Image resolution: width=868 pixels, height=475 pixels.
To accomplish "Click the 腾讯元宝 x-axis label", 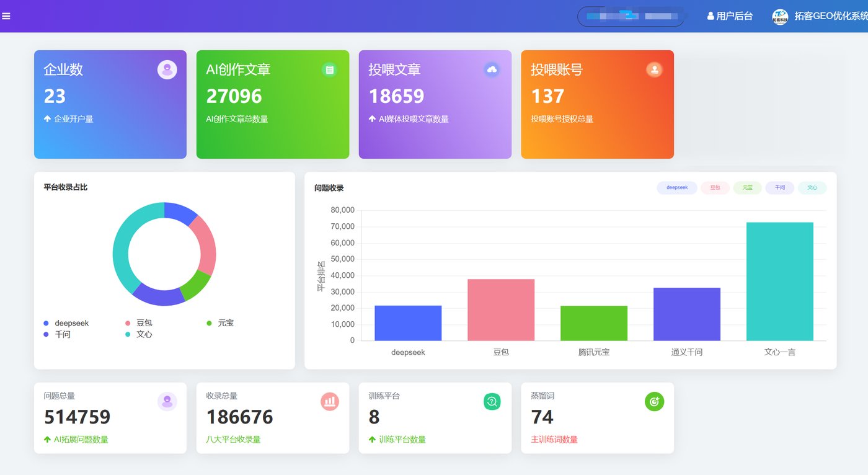I will pos(594,352).
